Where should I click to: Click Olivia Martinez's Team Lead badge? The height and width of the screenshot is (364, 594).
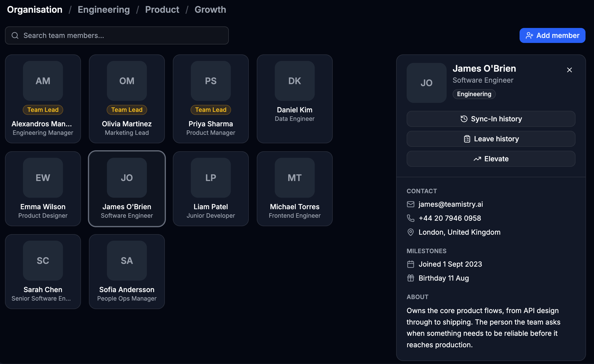[x=127, y=110]
